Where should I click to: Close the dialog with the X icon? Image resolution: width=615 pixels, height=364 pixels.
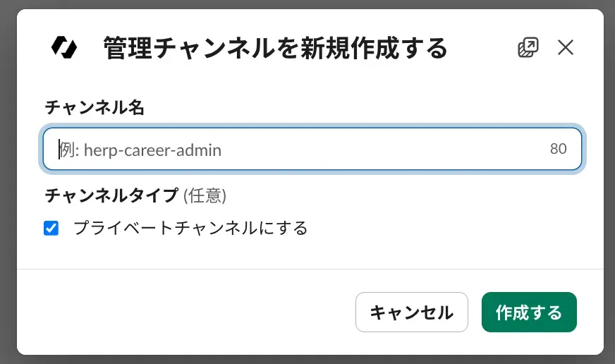coord(566,47)
